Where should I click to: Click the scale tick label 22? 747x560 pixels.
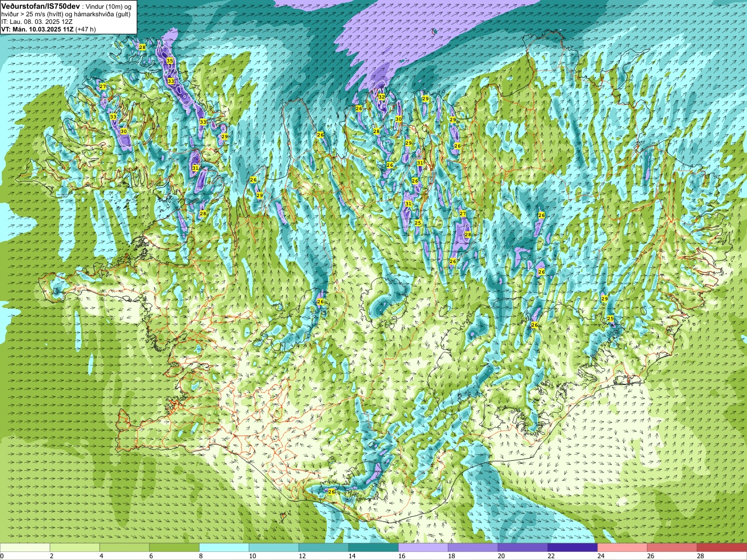click(551, 556)
